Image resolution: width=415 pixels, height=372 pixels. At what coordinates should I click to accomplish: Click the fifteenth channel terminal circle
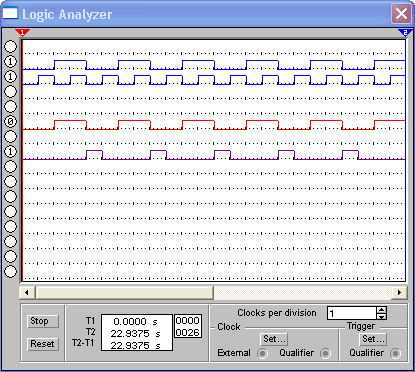click(x=10, y=256)
